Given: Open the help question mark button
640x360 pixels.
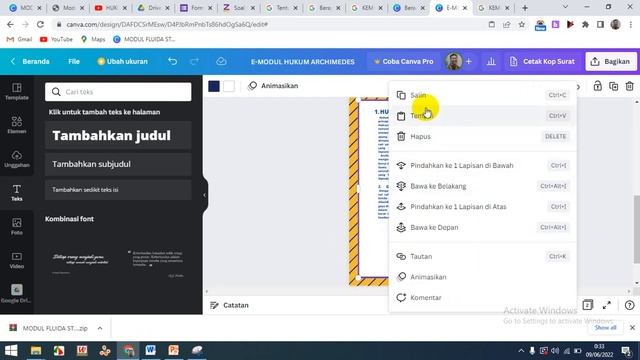Looking at the screenshot, I should (629, 305).
